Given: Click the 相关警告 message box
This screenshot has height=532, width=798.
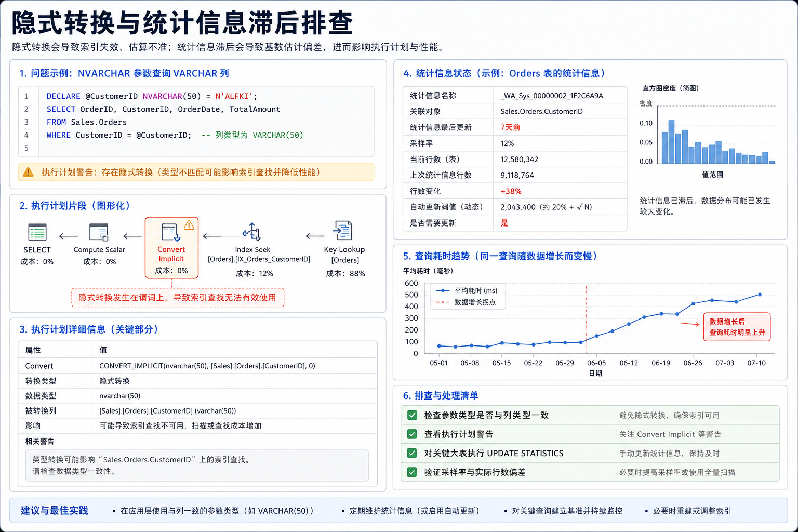Looking at the screenshot, I should pyautogui.click(x=197, y=465).
